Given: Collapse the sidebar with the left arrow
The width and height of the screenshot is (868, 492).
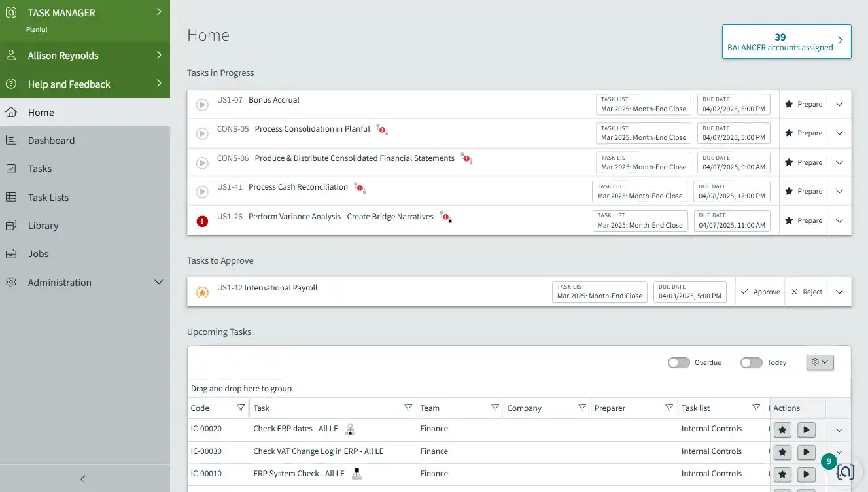Looking at the screenshot, I should 82,480.
